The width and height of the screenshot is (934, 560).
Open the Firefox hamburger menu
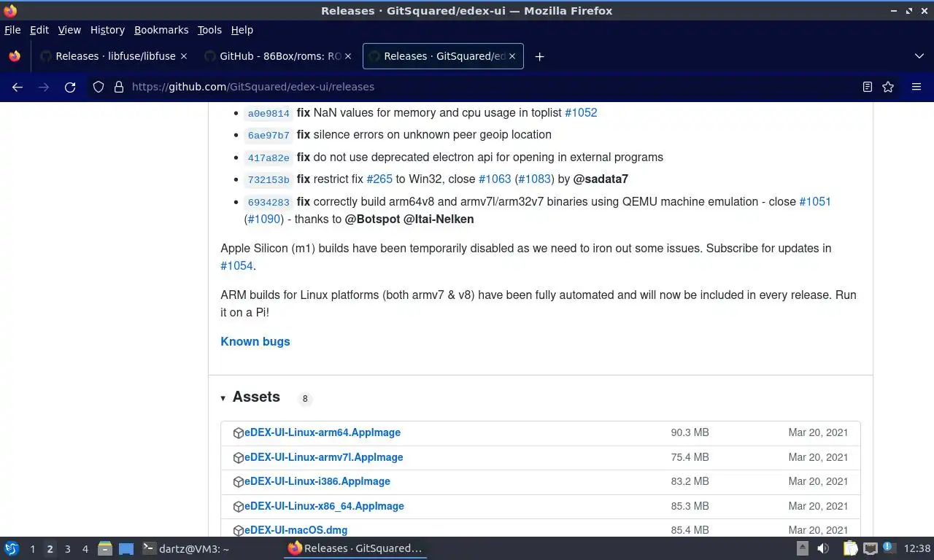pyautogui.click(x=916, y=87)
